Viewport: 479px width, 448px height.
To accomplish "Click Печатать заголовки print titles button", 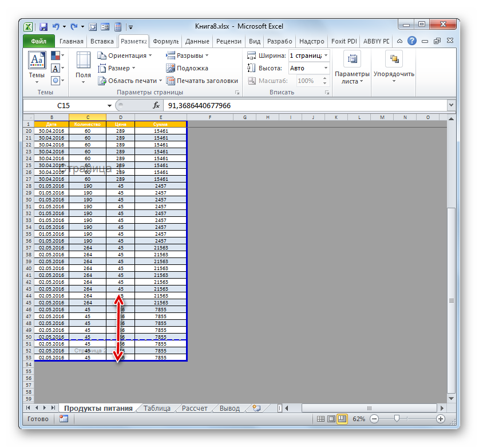I will click(x=202, y=81).
